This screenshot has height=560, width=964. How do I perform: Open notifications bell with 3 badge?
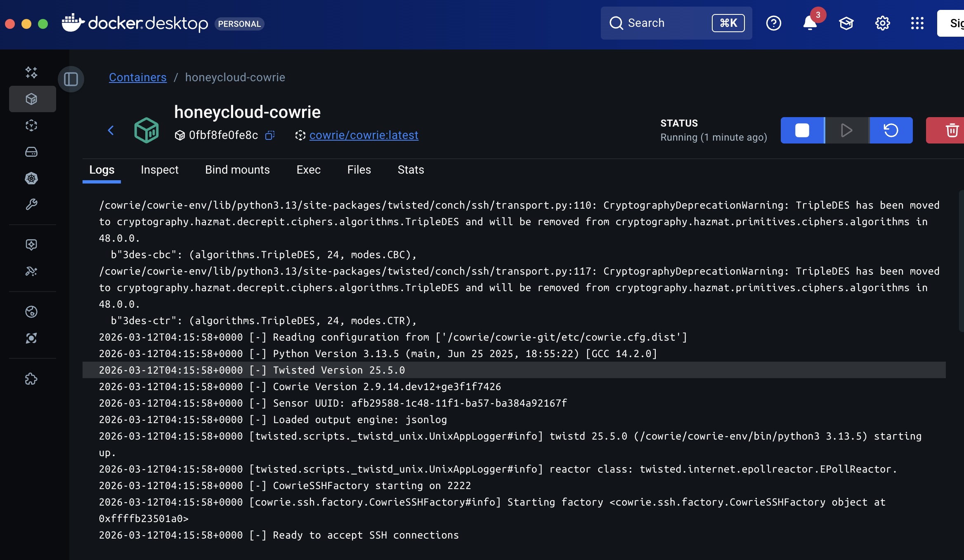coord(810,23)
